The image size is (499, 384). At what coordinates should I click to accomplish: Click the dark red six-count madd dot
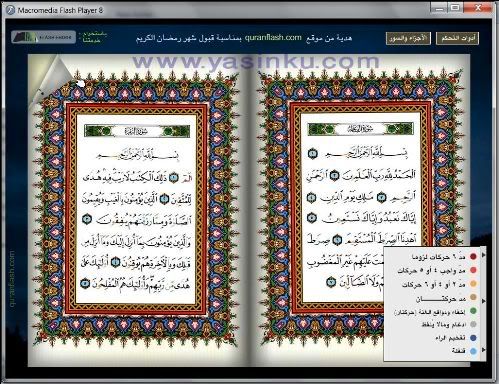[x=473, y=257]
